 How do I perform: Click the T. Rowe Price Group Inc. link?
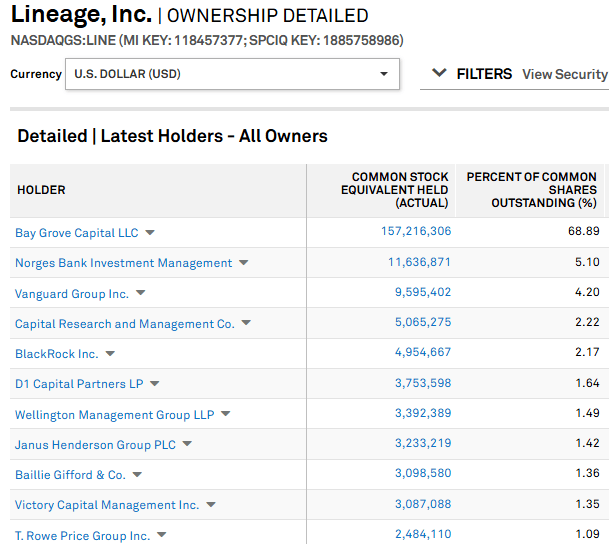point(82,536)
